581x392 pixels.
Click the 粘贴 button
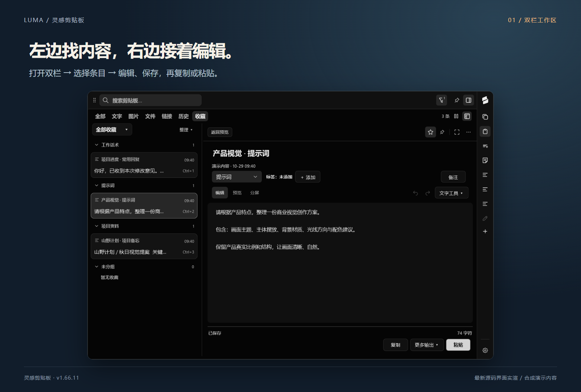coord(458,345)
